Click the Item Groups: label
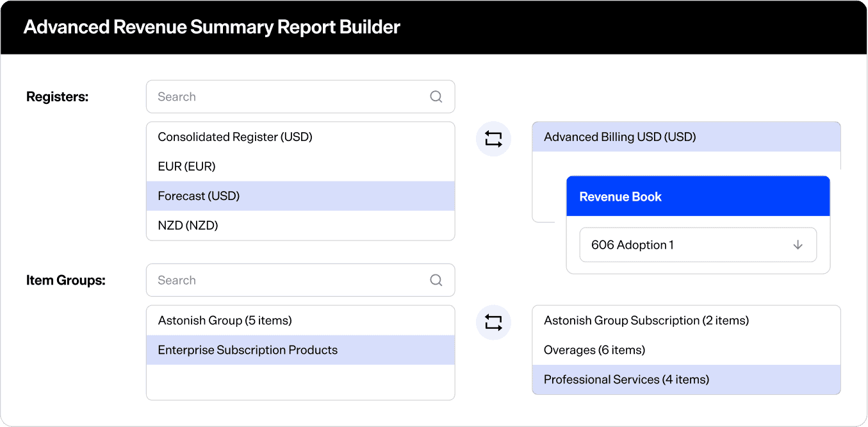This screenshot has height=427, width=868. coord(65,280)
